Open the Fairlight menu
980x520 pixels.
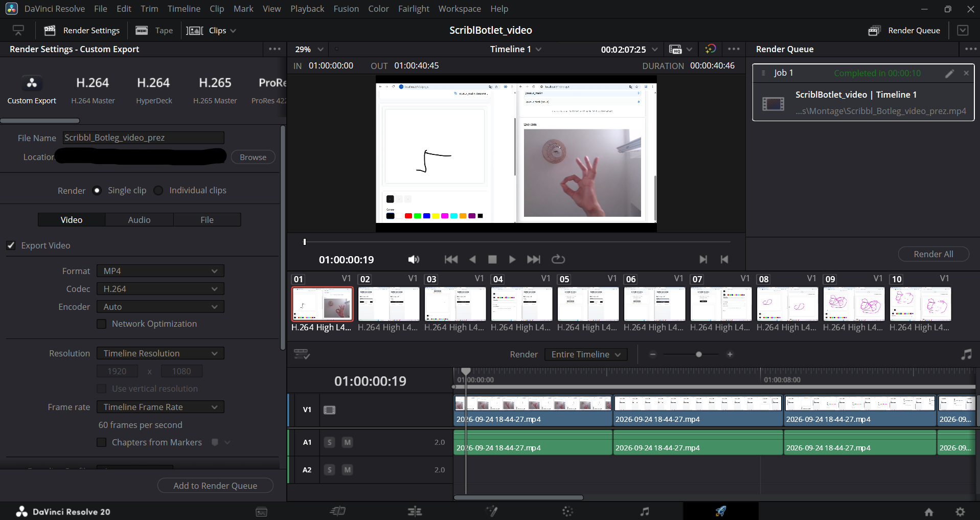(414, 9)
